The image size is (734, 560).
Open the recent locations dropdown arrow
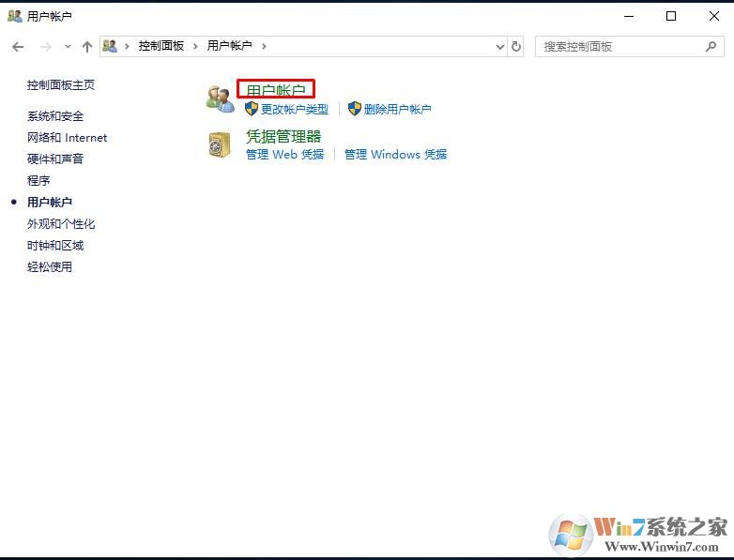click(68, 46)
